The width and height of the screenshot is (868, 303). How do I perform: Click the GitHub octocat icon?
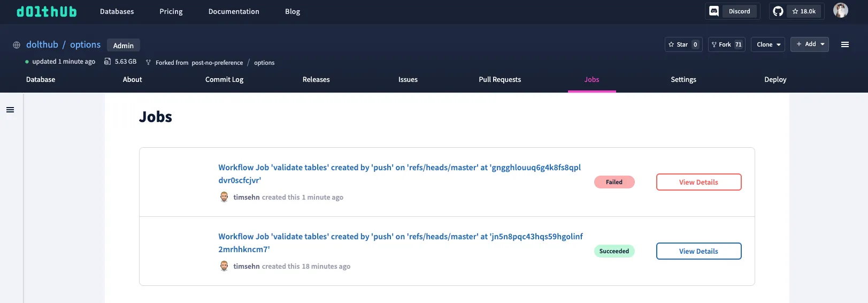[778, 11]
